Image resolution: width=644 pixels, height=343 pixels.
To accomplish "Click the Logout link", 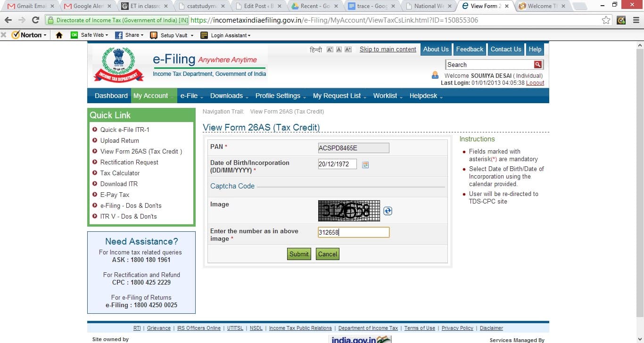I will (535, 83).
